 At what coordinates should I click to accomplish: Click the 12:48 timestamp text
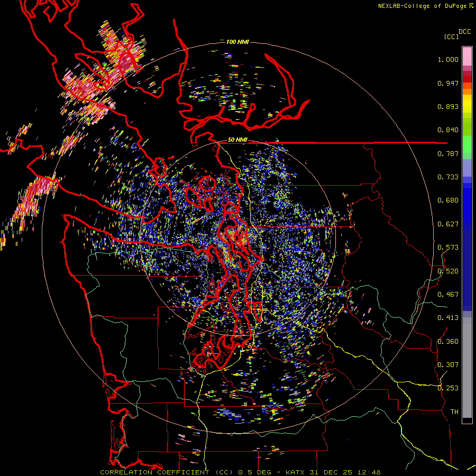pyautogui.click(x=369, y=472)
